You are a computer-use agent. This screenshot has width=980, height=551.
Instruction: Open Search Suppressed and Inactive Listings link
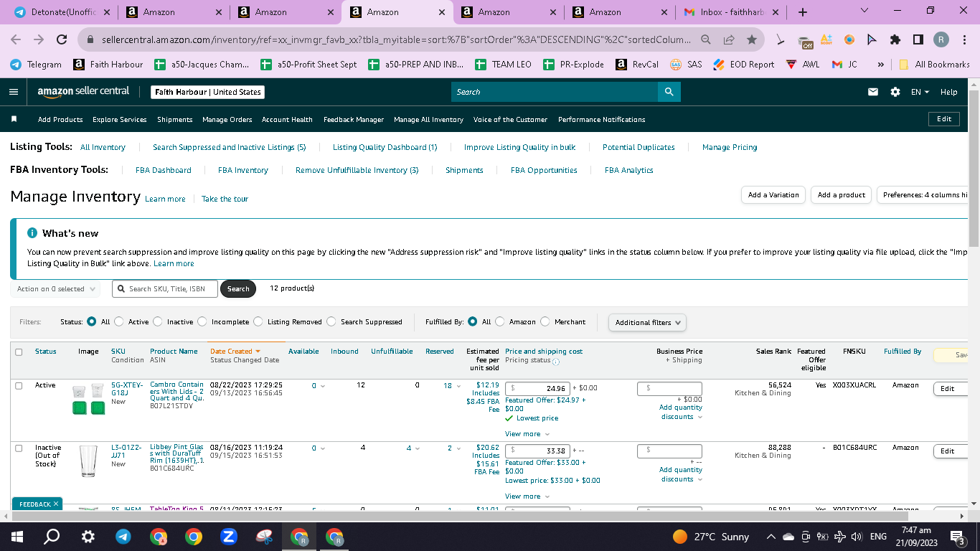click(230, 148)
